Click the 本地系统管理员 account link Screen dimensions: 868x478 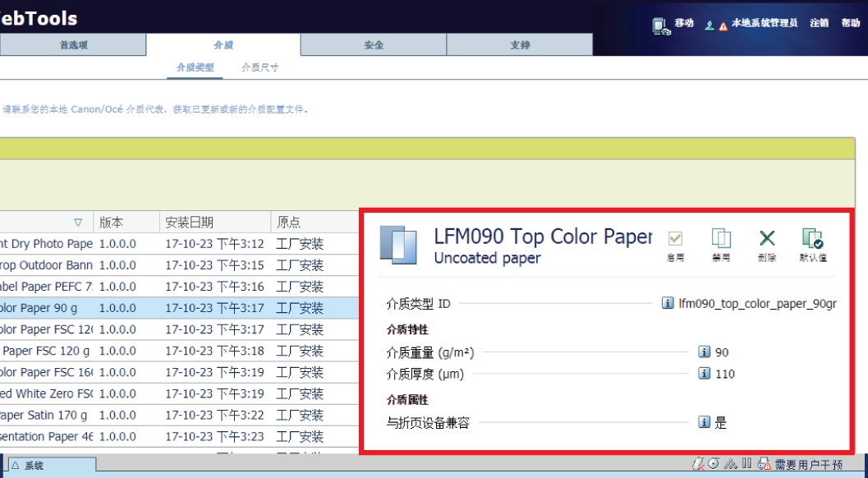tap(765, 23)
